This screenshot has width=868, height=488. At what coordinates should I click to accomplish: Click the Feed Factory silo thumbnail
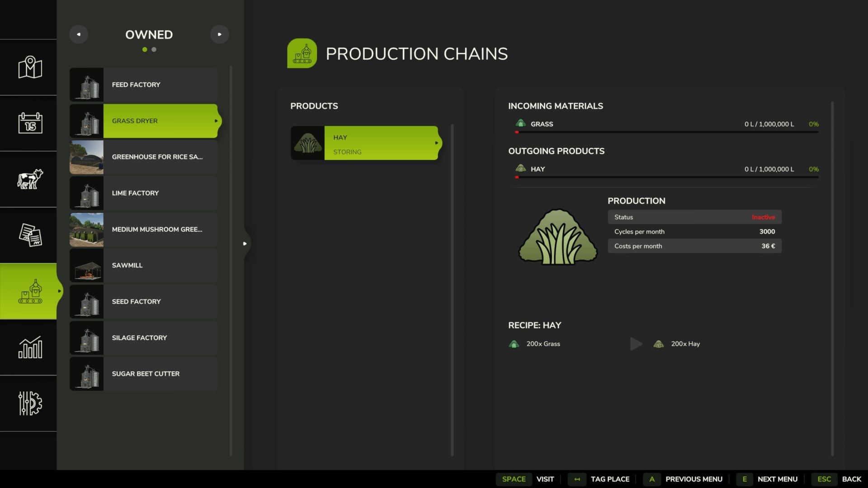click(x=86, y=85)
